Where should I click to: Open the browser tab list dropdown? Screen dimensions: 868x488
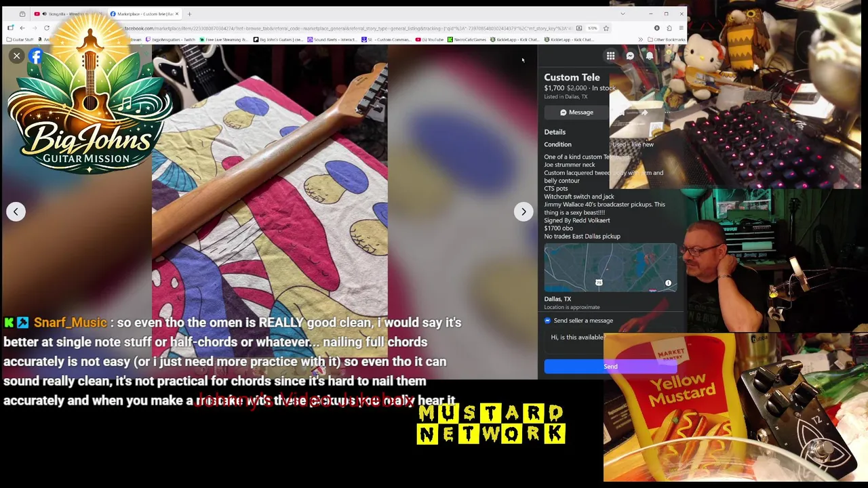coord(623,14)
